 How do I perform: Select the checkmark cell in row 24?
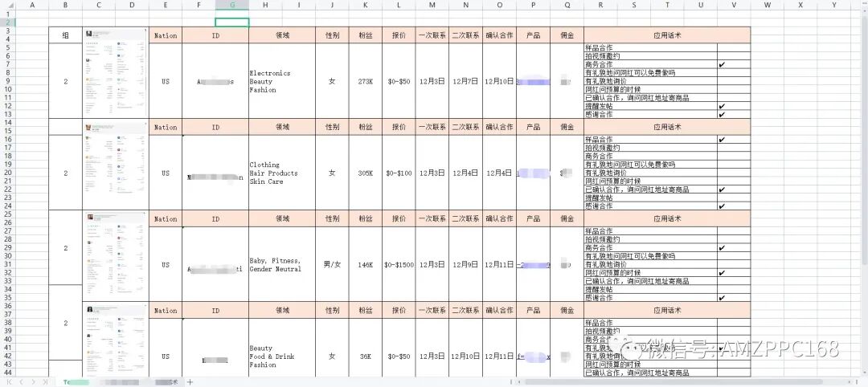pos(734,206)
